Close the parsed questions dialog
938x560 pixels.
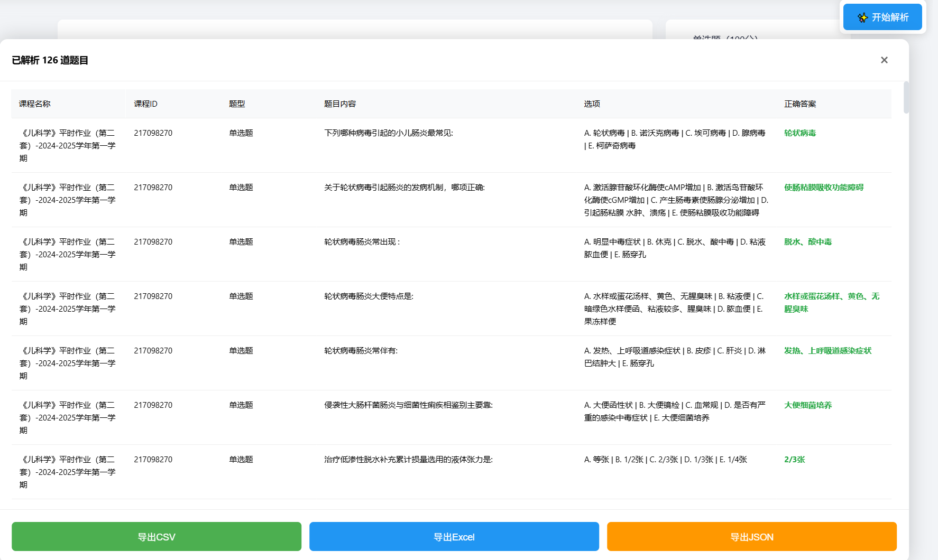pyautogui.click(x=884, y=60)
